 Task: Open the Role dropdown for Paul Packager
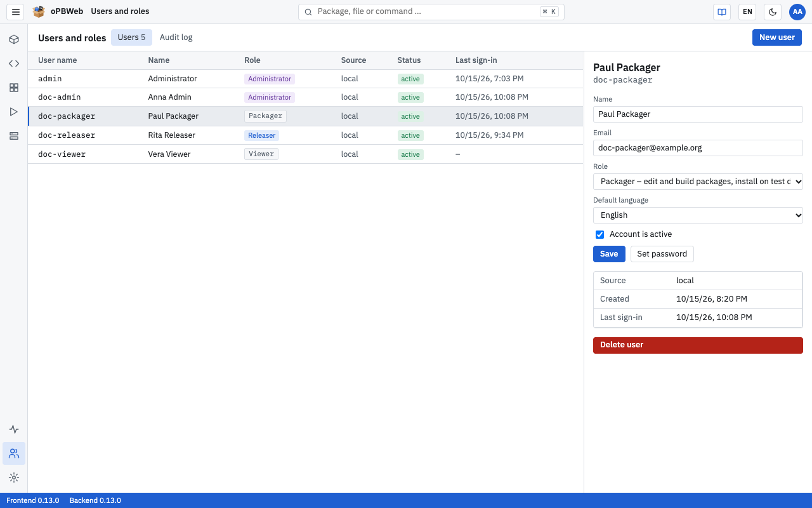point(698,182)
